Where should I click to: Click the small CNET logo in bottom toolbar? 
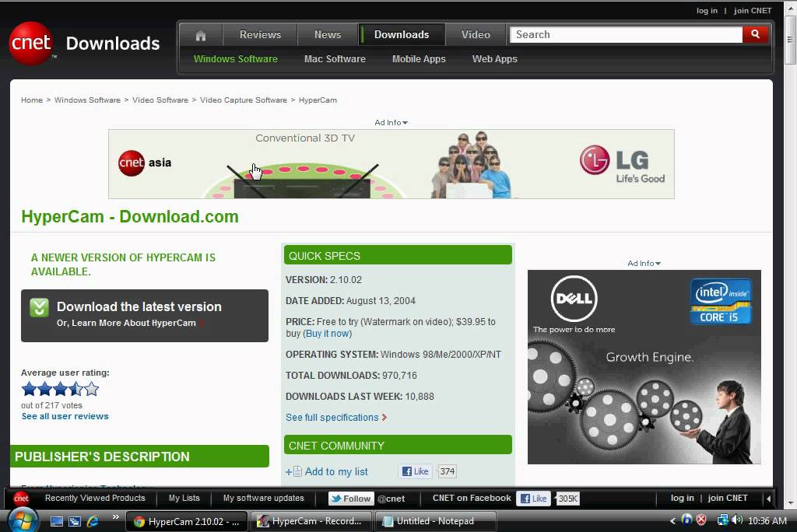click(21, 499)
